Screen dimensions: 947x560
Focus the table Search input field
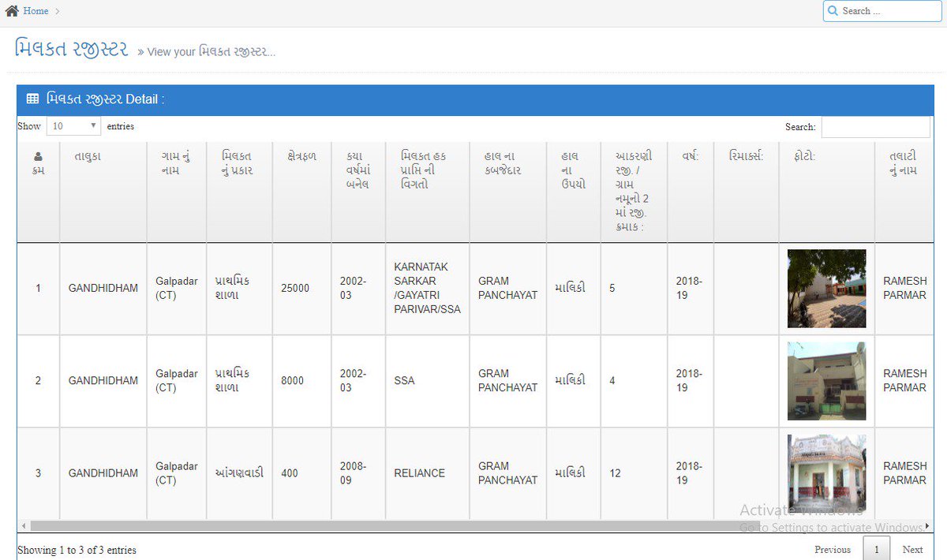[875, 127]
